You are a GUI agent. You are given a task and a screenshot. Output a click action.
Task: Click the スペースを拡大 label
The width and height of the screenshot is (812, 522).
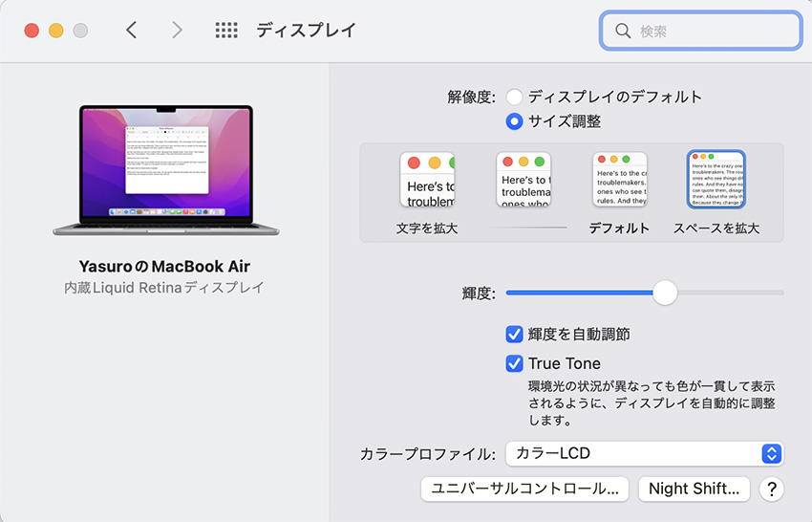coord(716,228)
